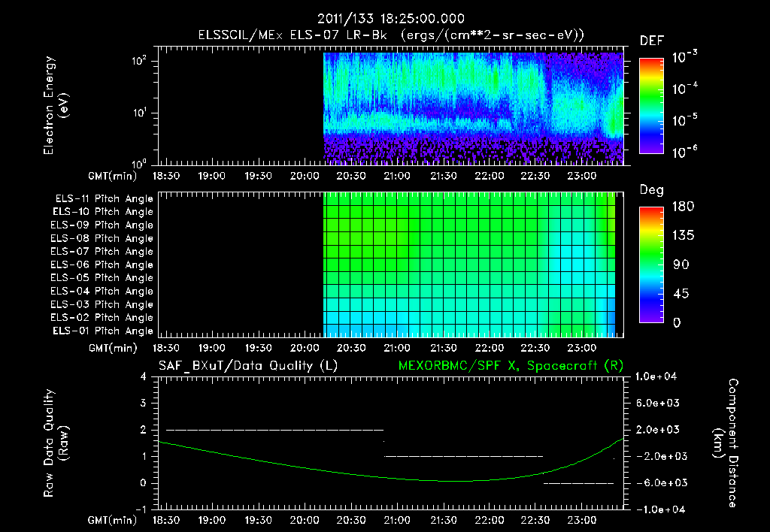Click the 10^-4 label on DEF scale

point(684,89)
